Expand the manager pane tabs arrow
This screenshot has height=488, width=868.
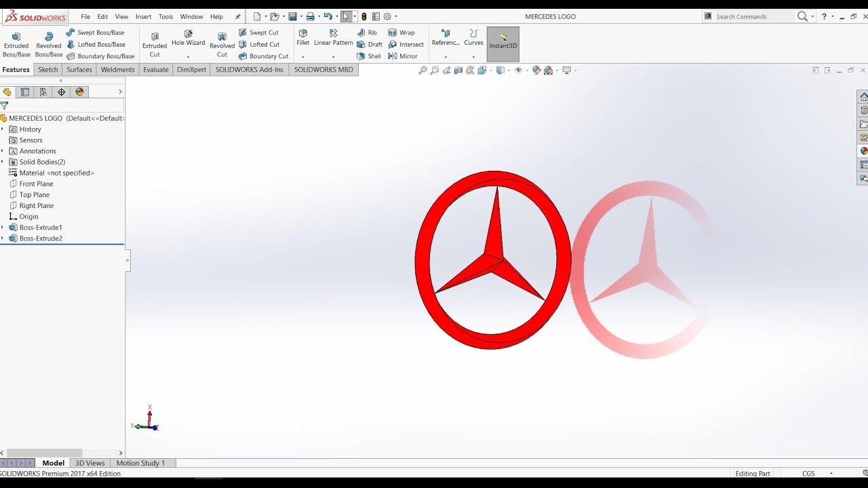(x=120, y=92)
